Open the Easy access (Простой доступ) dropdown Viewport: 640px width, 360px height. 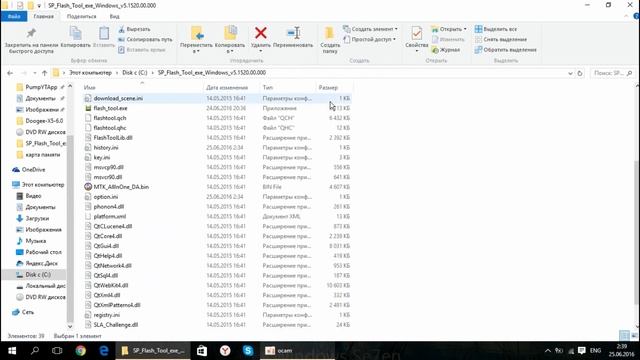369,40
